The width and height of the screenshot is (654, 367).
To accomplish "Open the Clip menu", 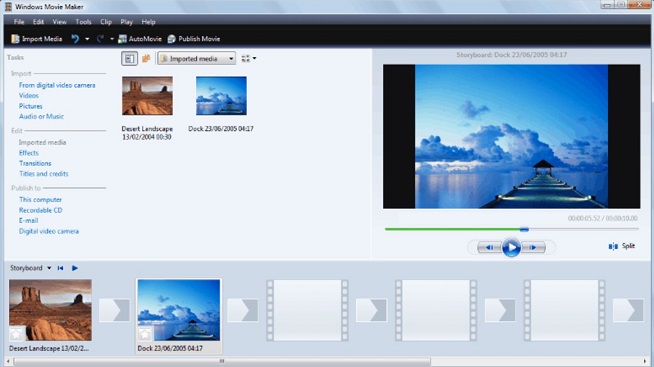I will point(106,22).
